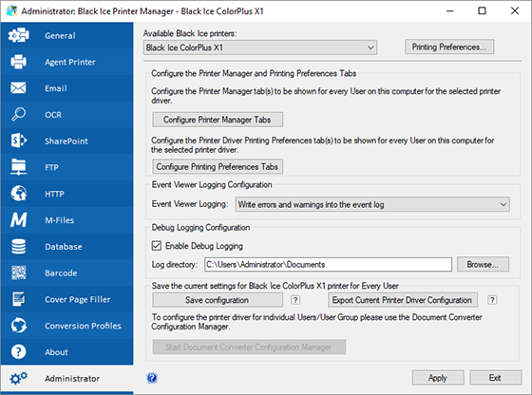The height and width of the screenshot is (395, 532).
Task: Uncheck Enable Debug Logging checkbox
Action: coord(157,246)
